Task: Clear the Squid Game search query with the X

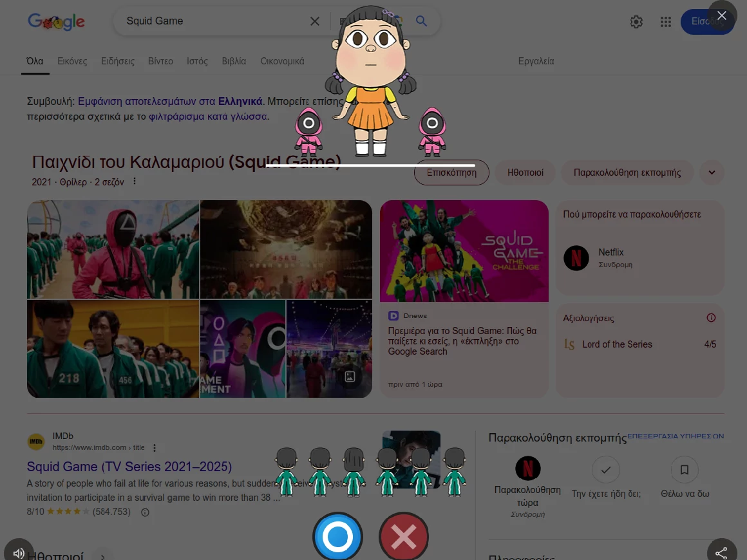Action: pyautogui.click(x=315, y=21)
